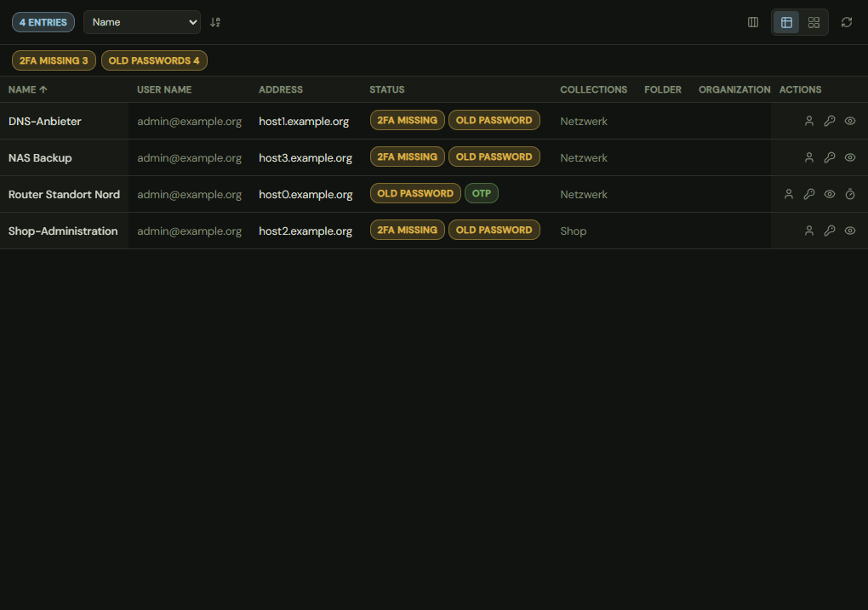
Task: Copy username for Router Standort Nord
Action: [788, 194]
